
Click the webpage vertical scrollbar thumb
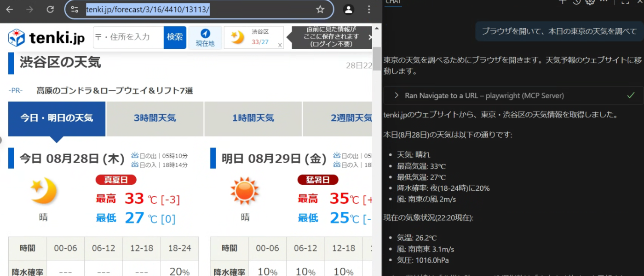click(377, 59)
